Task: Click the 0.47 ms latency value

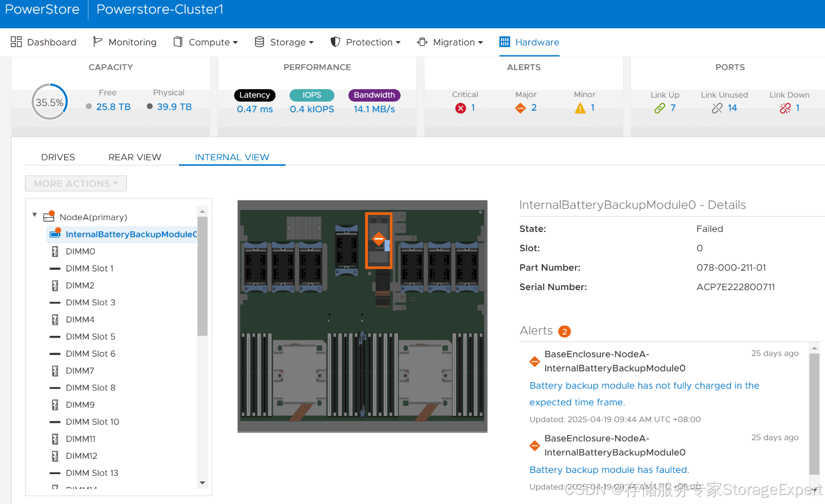Action: [254, 109]
